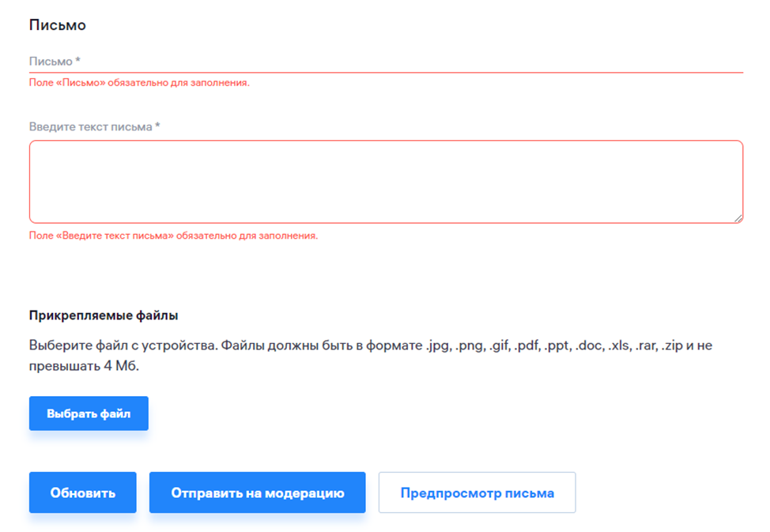Focus the «Введите текст письма» text area
The height and width of the screenshot is (532, 770).
pos(386,182)
